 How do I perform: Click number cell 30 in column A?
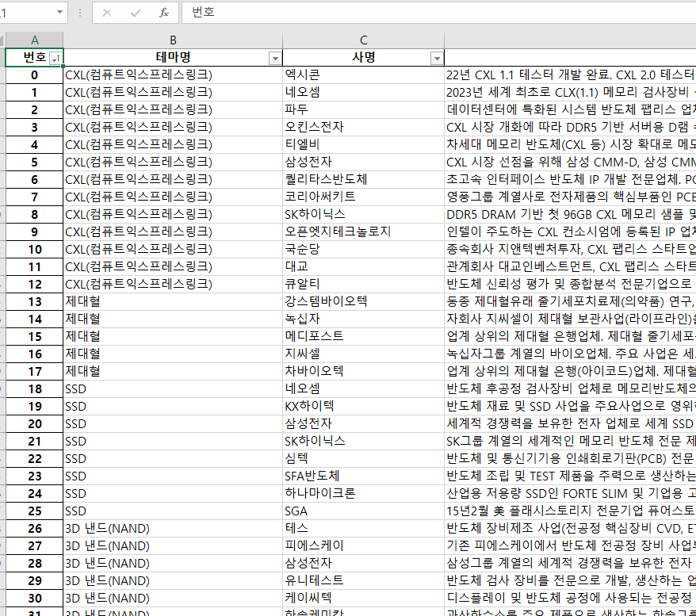click(x=34, y=598)
